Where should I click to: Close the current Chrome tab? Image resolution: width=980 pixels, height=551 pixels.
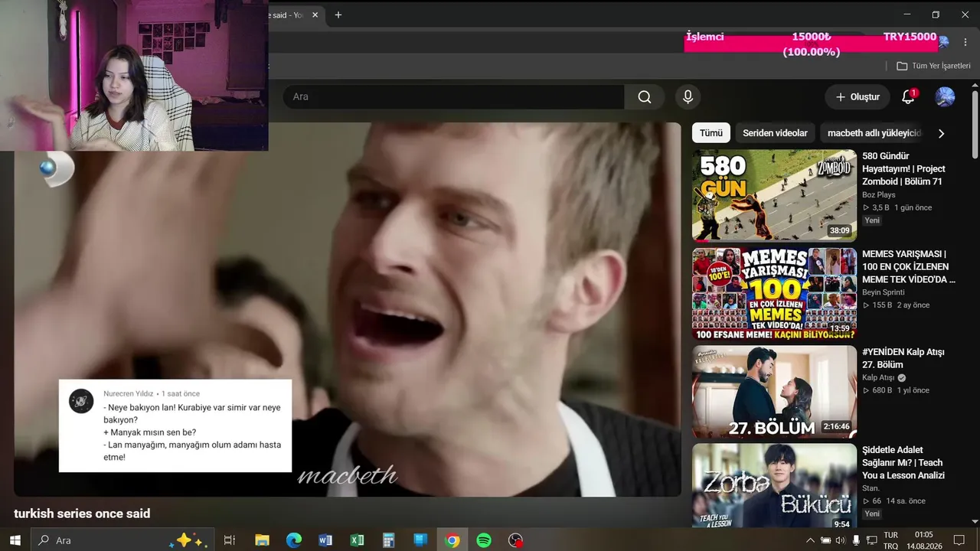coord(315,15)
